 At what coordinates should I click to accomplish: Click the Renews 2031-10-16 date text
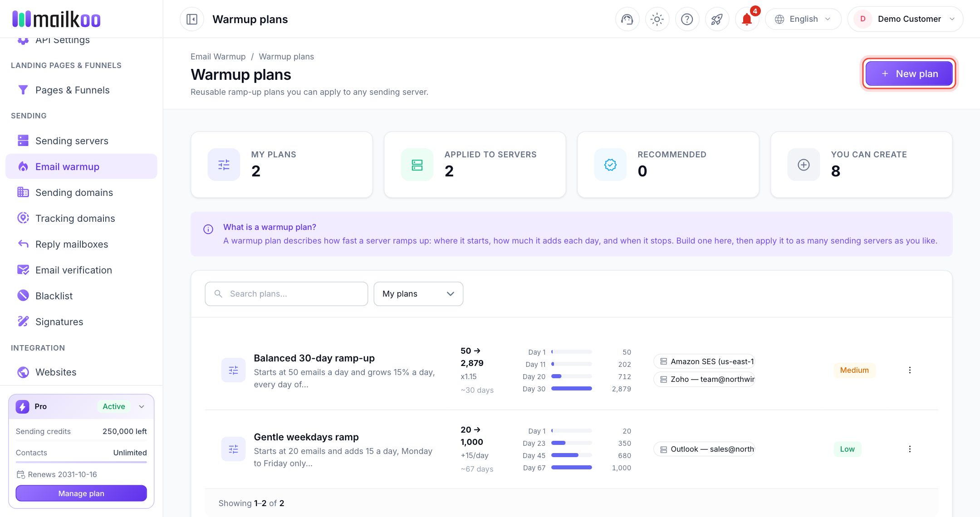pyautogui.click(x=62, y=474)
